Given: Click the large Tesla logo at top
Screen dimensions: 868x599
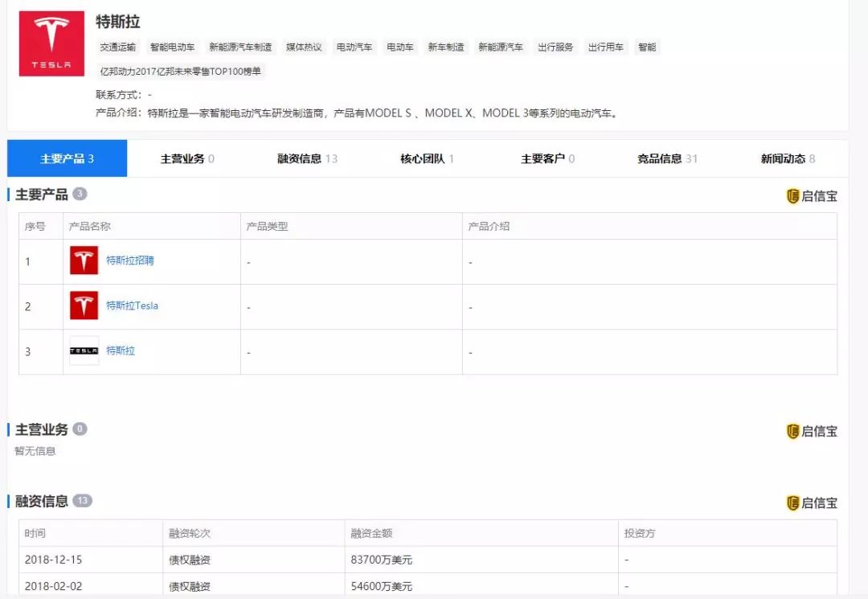Looking at the screenshot, I should coord(51,43).
